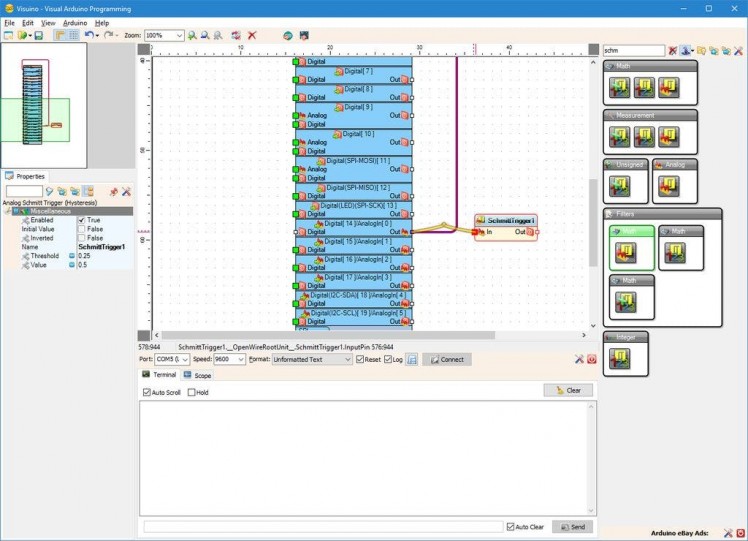The width and height of the screenshot is (748, 541).
Task: Check the Hold checkbox in Terminal
Action: tap(192, 392)
